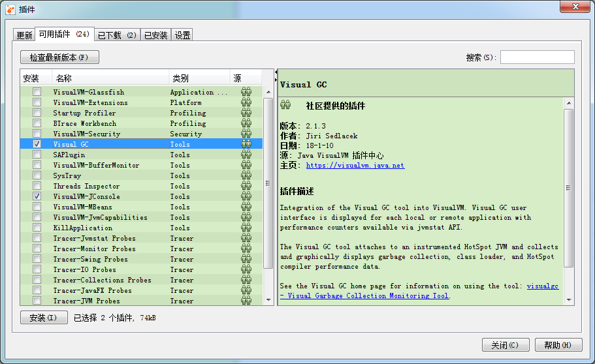The width and height of the screenshot is (595, 364).
Task: Close the 插件 dialog window
Action: tap(575, 7)
